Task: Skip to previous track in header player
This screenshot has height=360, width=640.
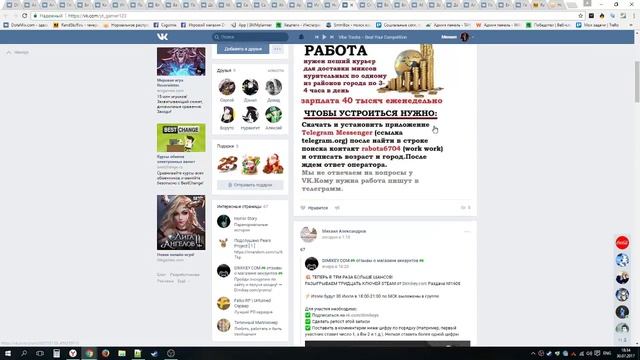Action: click(316, 37)
